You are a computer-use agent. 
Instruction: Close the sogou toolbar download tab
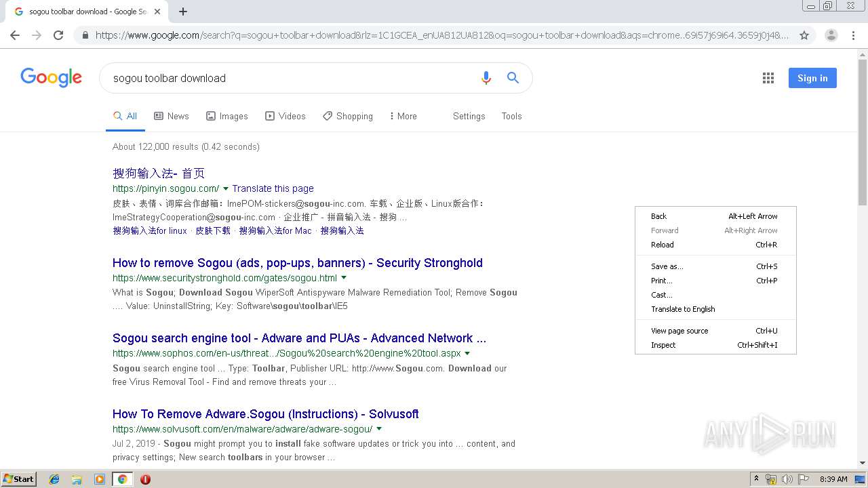pyautogui.click(x=157, y=12)
